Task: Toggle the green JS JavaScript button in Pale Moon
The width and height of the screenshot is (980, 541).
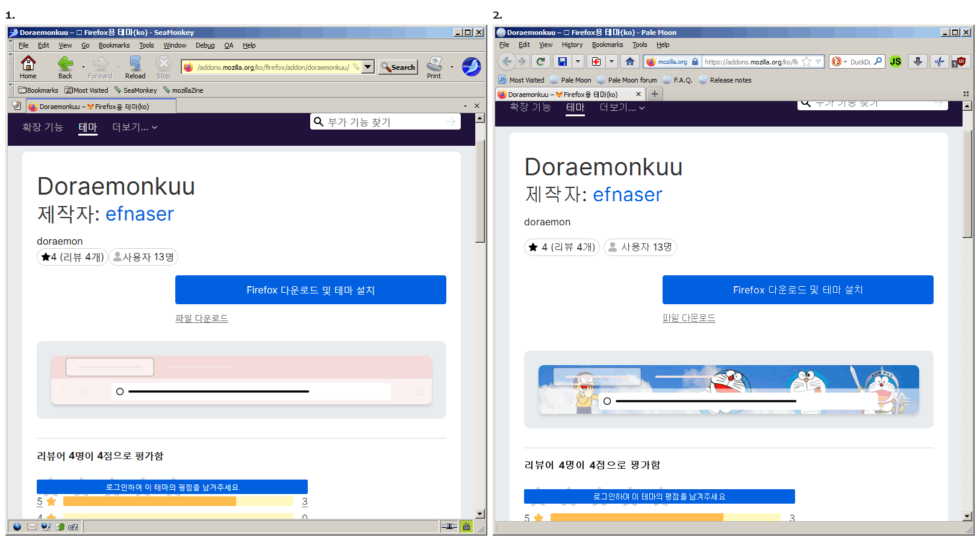Action: [896, 61]
